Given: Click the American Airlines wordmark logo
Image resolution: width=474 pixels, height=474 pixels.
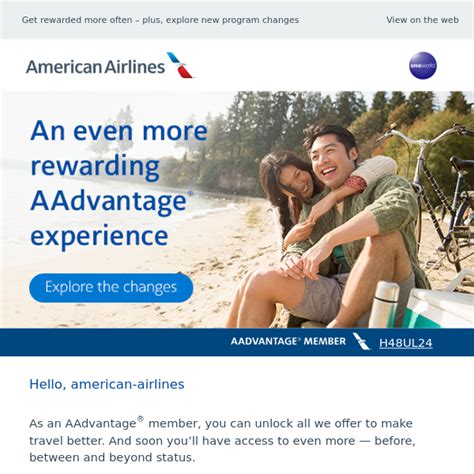Looking at the screenshot, I should click(x=95, y=67).
